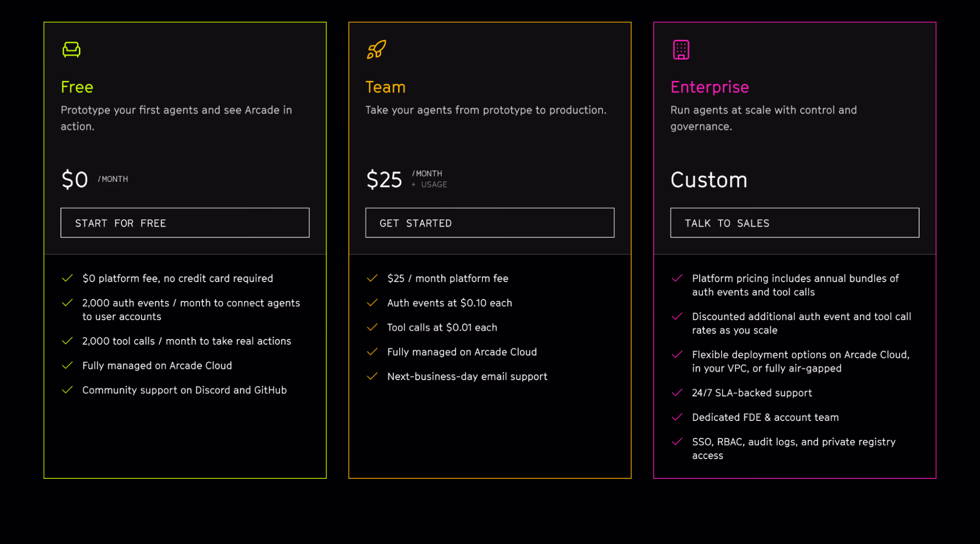Click 'Platform pricing includes annual bundles' text
The image size is (980, 544).
[796, 285]
